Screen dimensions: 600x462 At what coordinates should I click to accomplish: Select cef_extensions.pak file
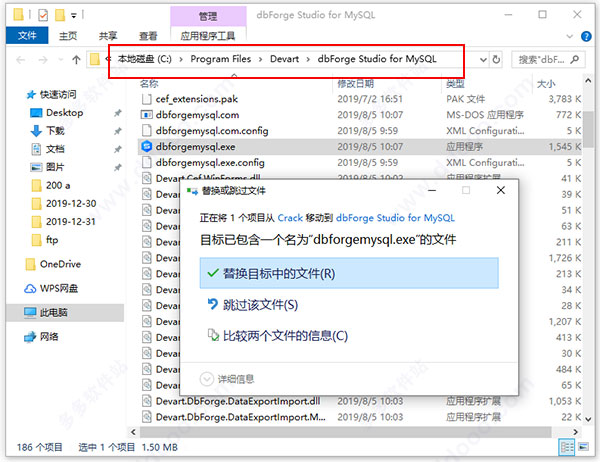(196, 99)
